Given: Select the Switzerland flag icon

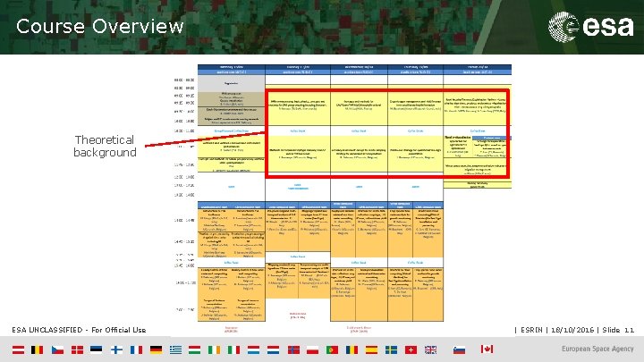Looking at the screenshot, I should 411,349.
